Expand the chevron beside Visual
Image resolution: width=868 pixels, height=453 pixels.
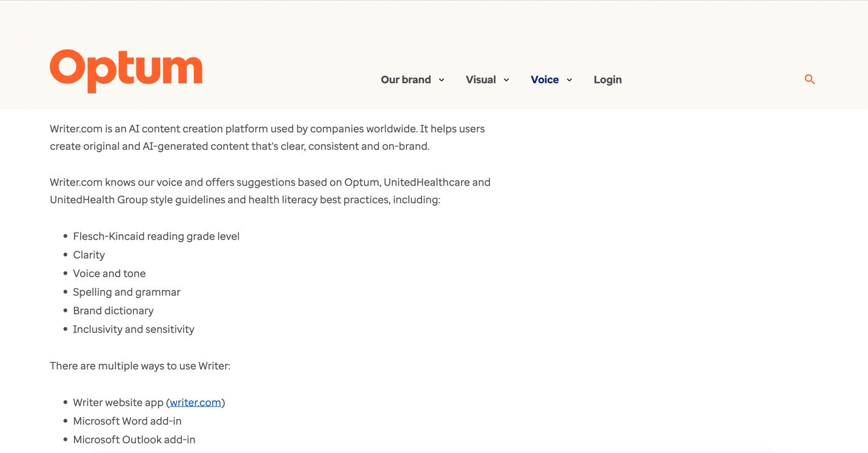pyautogui.click(x=506, y=80)
